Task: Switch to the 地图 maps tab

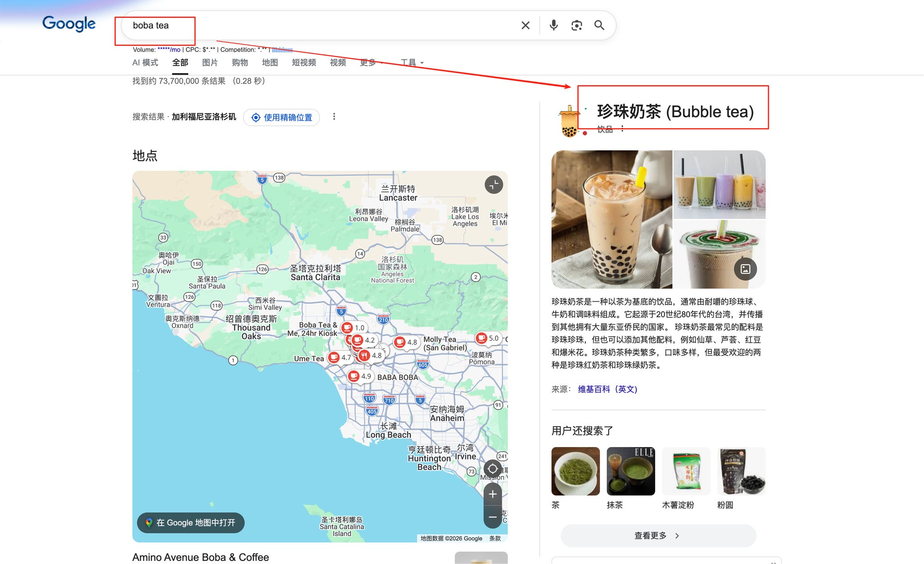Action: [x=270, y=63]
